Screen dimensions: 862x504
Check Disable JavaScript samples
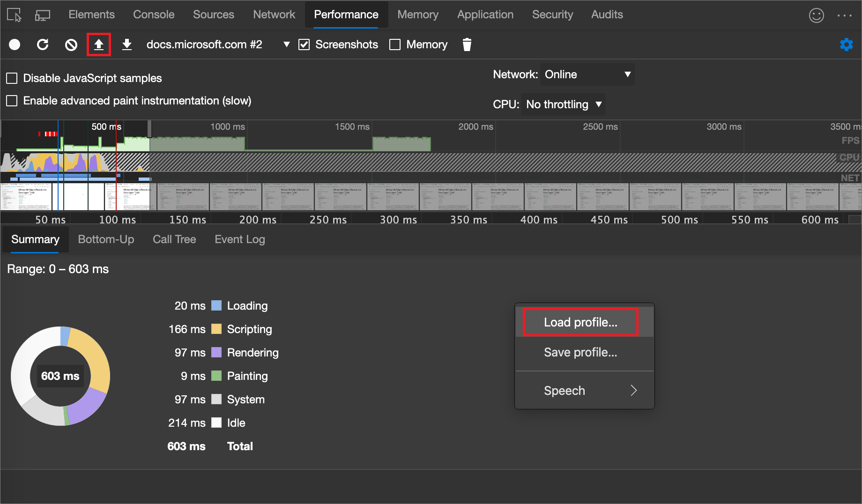pos(12,78)
